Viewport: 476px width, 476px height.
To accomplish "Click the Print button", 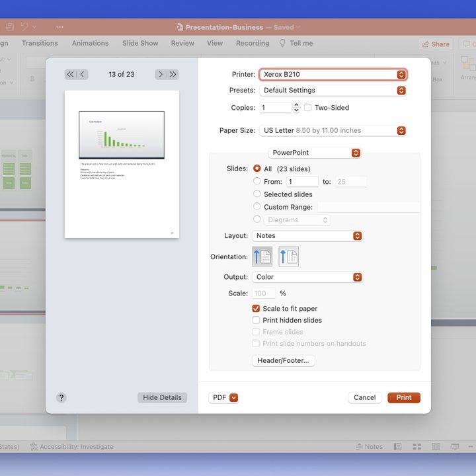I will [404, 398].
